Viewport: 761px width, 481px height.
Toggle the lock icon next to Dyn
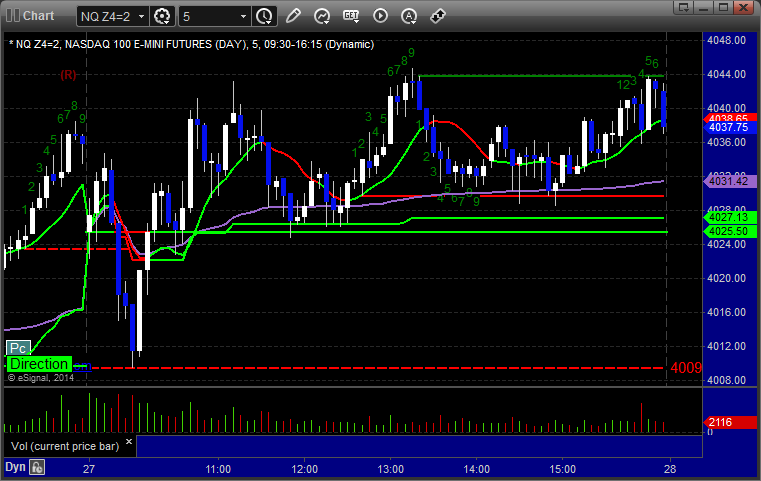click(x=37, y=467)
